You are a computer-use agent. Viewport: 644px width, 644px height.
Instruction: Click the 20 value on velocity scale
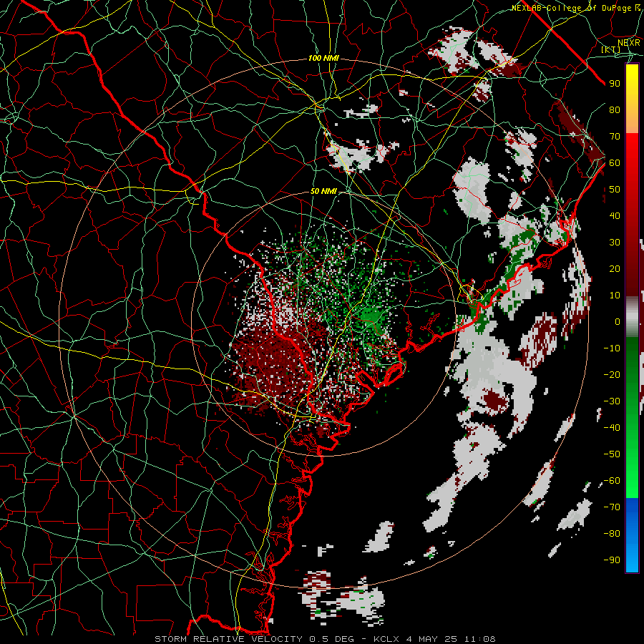pos(615,269)
